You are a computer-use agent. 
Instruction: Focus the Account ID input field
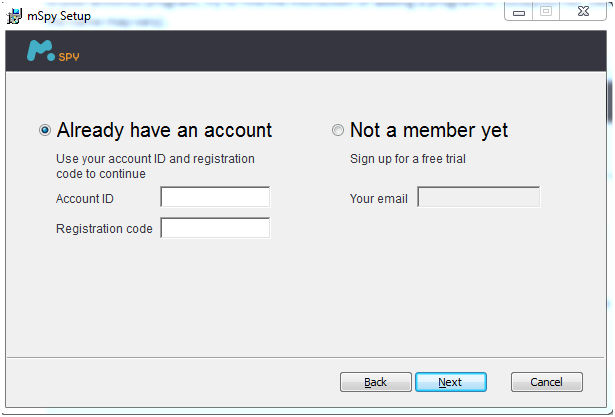point(215,197)
